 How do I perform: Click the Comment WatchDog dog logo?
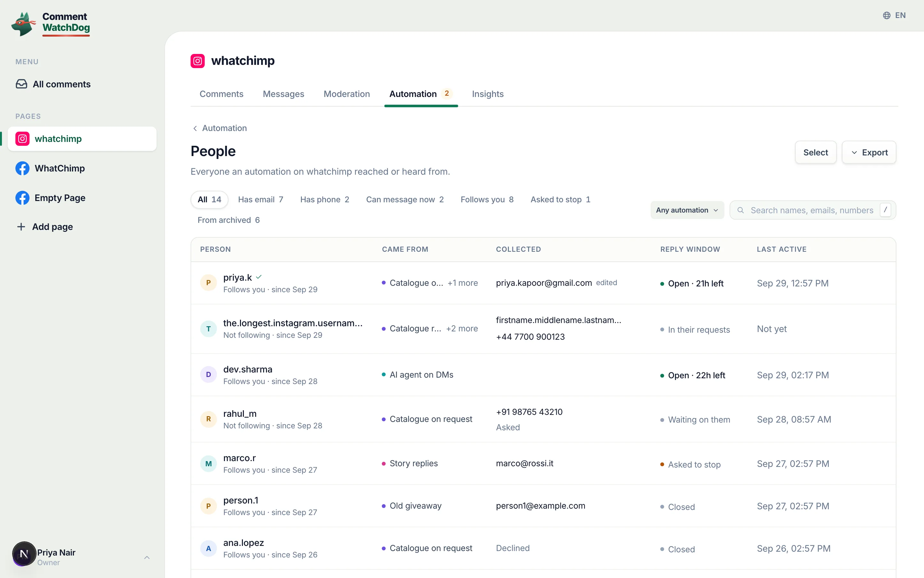[x=23, y=24]
